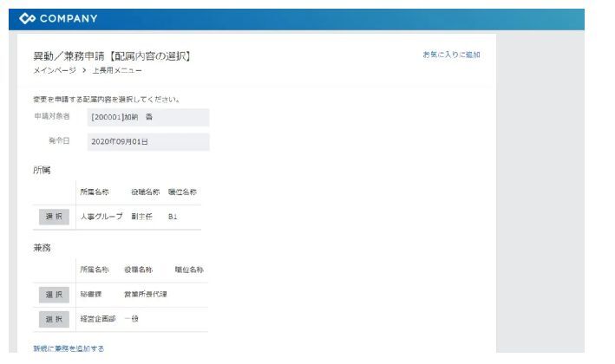Click 発令日 label
Screen dimensions: 615x364
(x=59, y=141)
